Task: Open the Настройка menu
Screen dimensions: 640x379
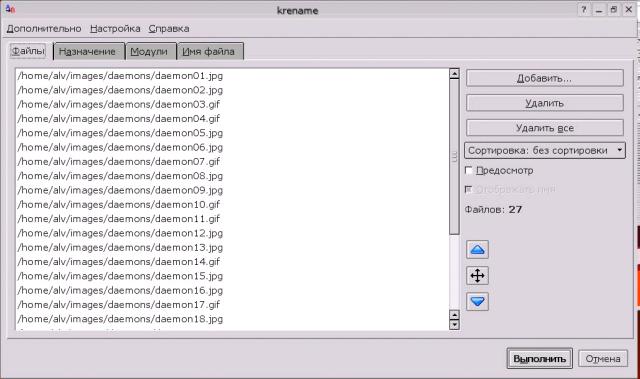Action: tap(115, 29)
